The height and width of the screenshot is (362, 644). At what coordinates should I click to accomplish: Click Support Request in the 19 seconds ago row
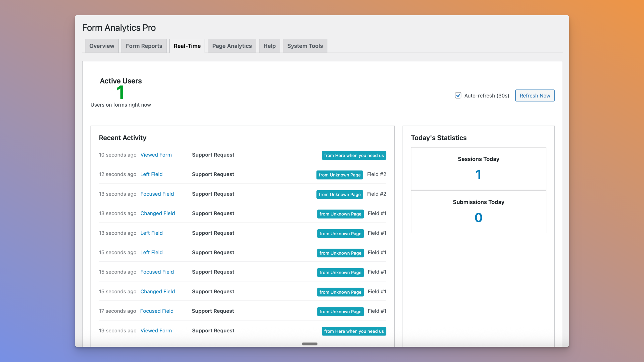click(213, 331)
